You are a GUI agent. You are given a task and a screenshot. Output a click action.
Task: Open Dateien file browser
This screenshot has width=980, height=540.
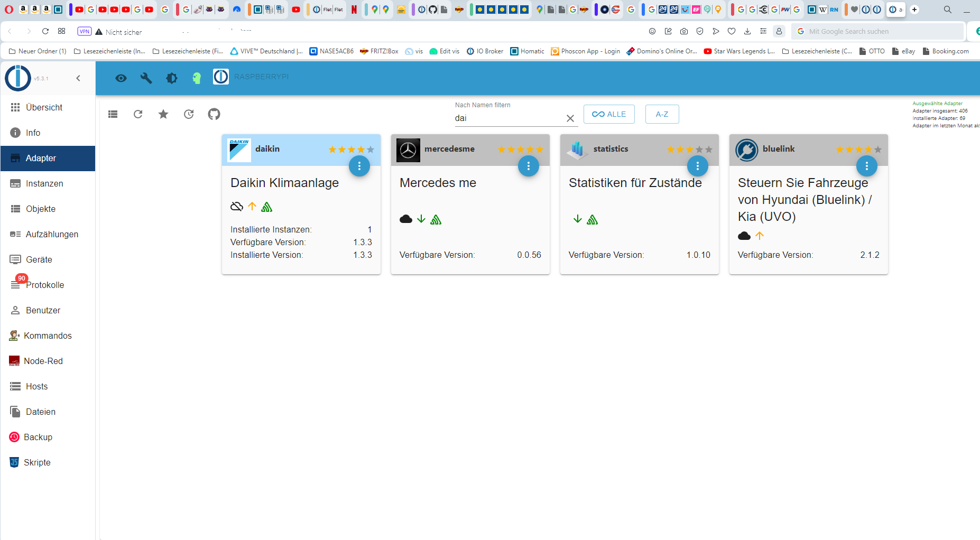tap(48, 412)
